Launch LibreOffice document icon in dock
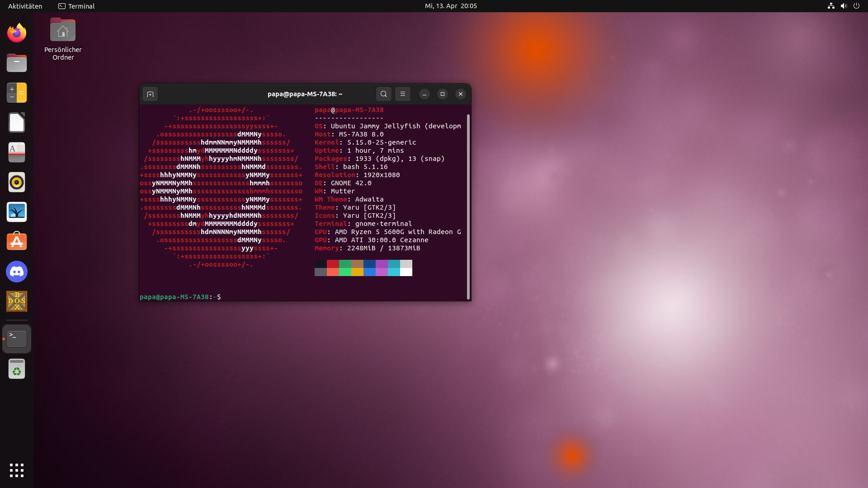 17,122
